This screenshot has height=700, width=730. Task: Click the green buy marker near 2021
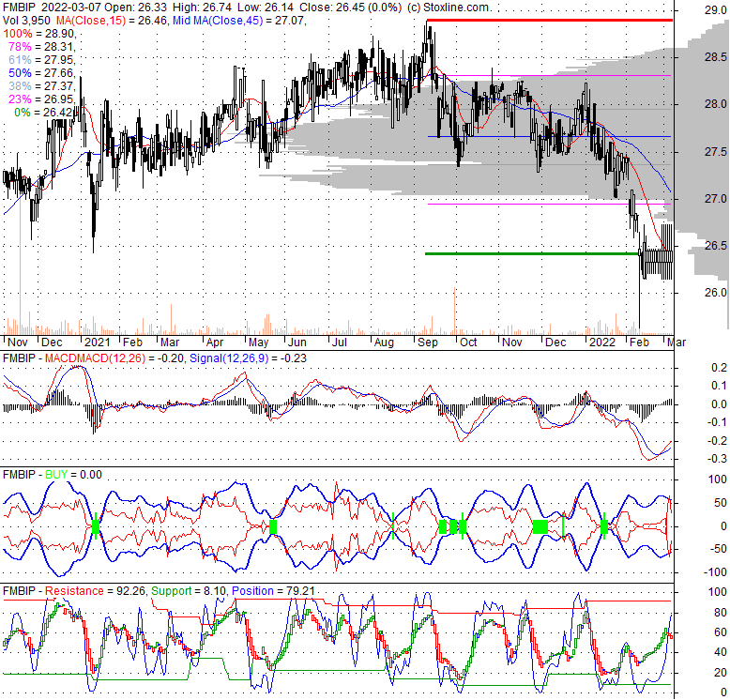[x=96, y=526]
